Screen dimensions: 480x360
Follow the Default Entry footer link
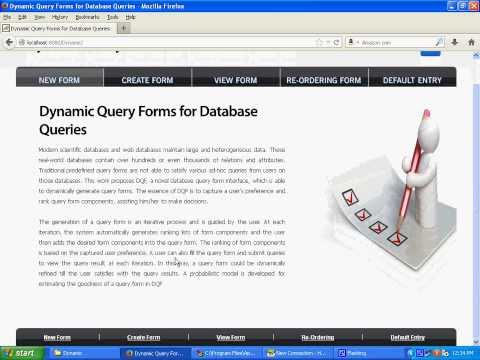[408, 337]
